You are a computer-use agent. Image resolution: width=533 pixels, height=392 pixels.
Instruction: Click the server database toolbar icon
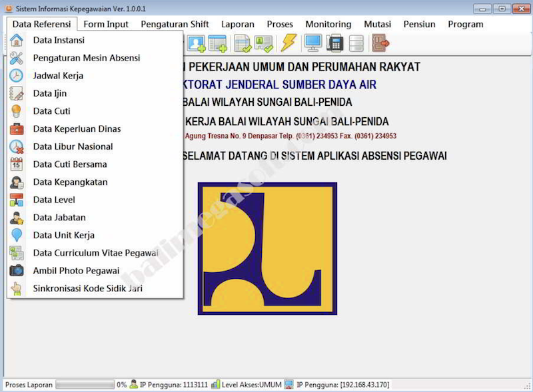(356, 43)
